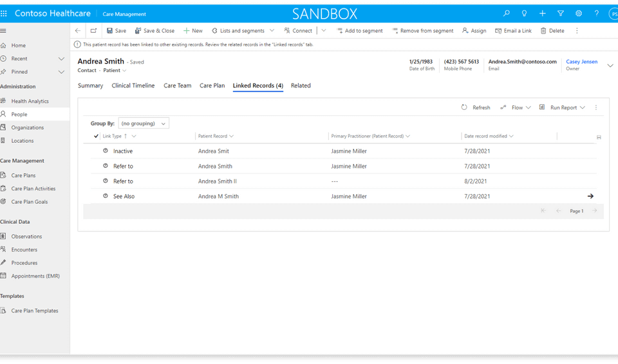Open the app launcher waffle icon
Image resolution: width=618 pixels, height=364 pixels.
click(4, 14)
